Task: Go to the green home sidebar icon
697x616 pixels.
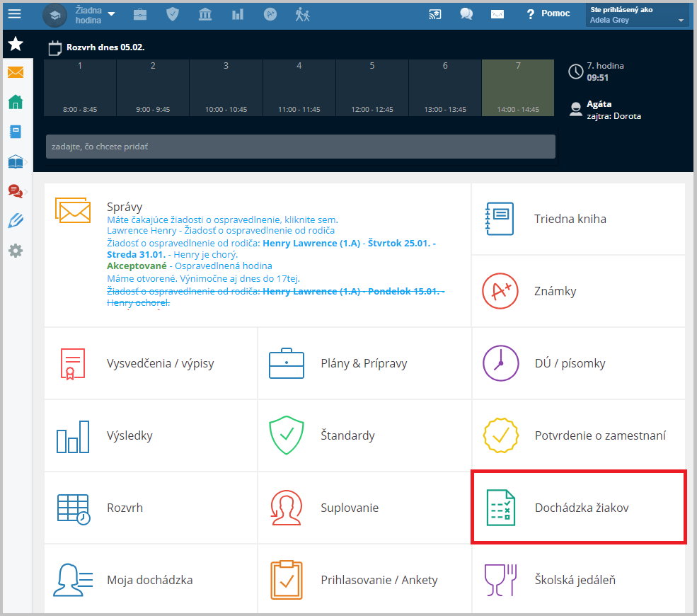Action: [x=16, y=102]
